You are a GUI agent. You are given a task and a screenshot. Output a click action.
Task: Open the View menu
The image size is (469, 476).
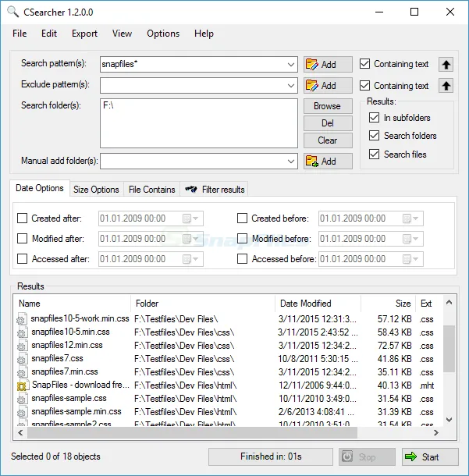click(122, 34)
